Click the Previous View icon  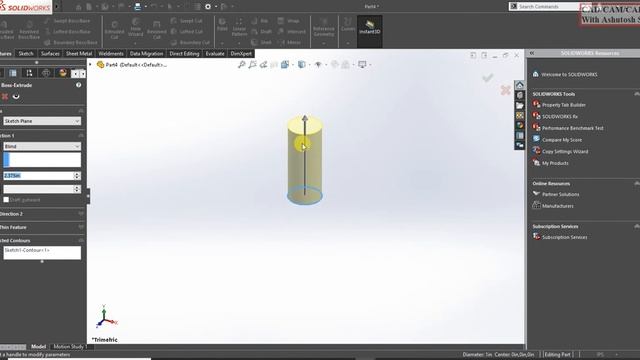pyautogui.click(x=263, y=64)
